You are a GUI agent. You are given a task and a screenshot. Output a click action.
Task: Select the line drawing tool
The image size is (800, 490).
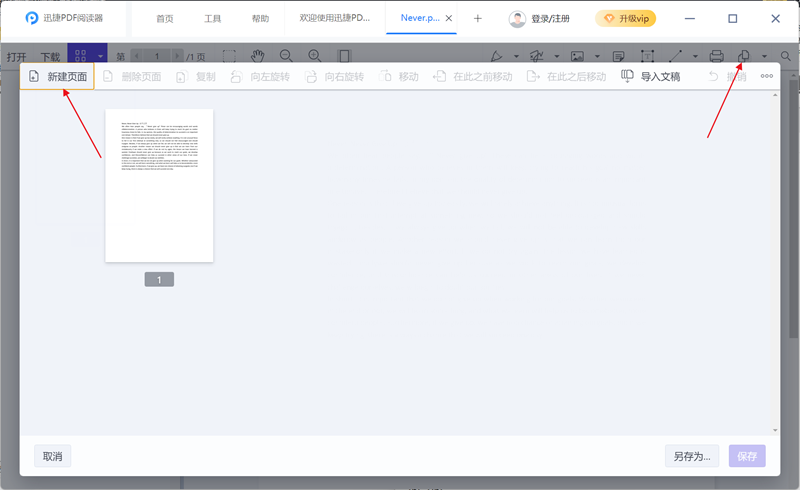(676, 56)
